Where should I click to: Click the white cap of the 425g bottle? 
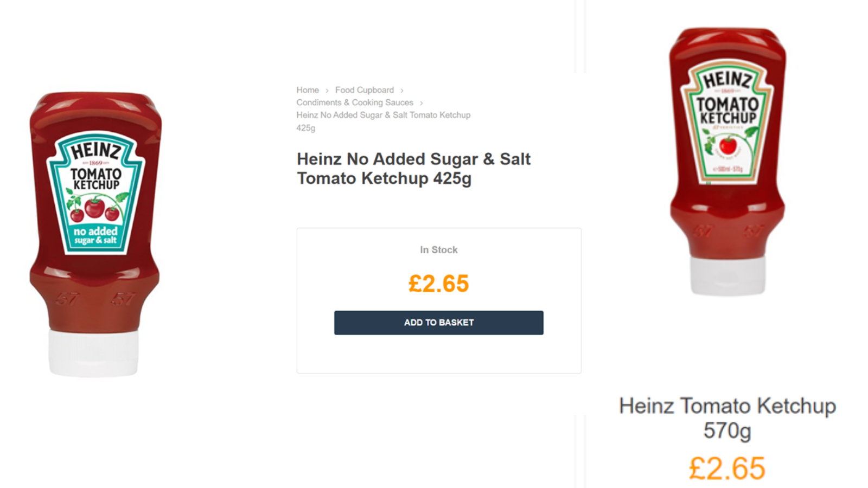pos(93,352)
